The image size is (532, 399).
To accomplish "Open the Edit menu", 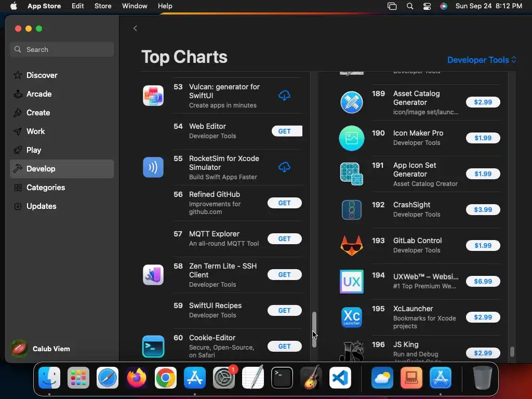I will (78, 6).
